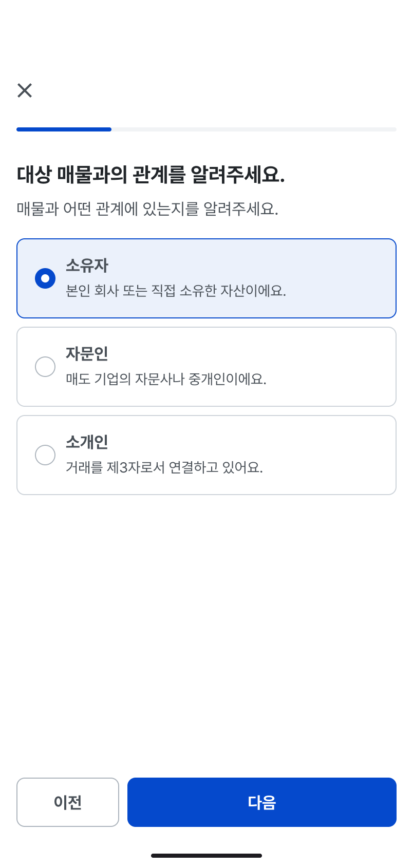The height and width of the screenshot is (868, 413).
Task: Tap the black home indicator bar
Action: pyautogui.click(x=206, y=856)
